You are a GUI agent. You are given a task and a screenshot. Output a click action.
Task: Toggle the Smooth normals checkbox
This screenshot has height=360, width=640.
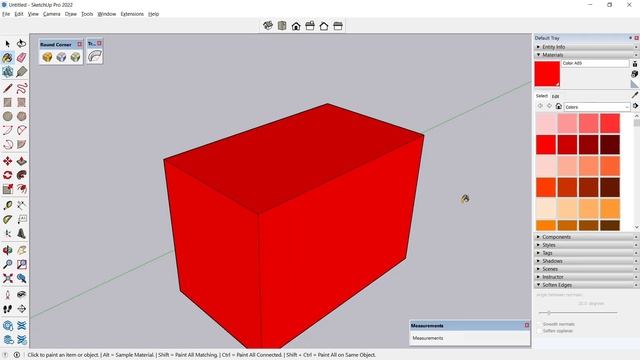[540, 324]
